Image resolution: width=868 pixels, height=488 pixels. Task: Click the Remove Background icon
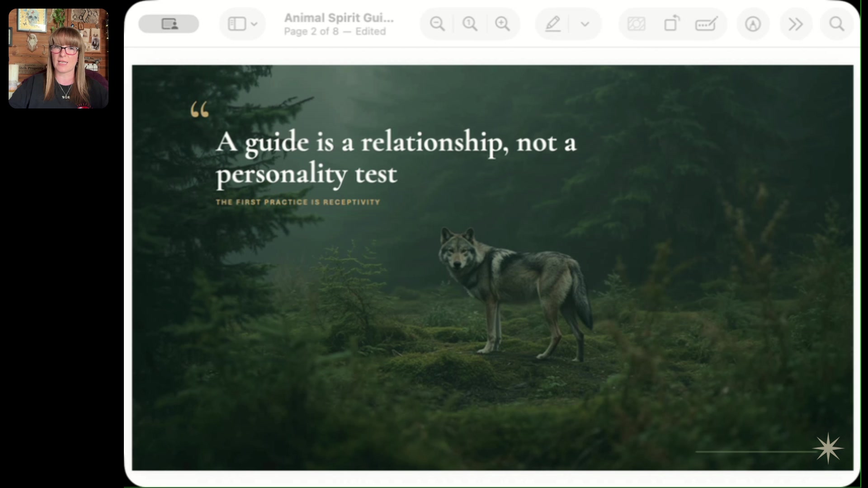coord(636,24)
